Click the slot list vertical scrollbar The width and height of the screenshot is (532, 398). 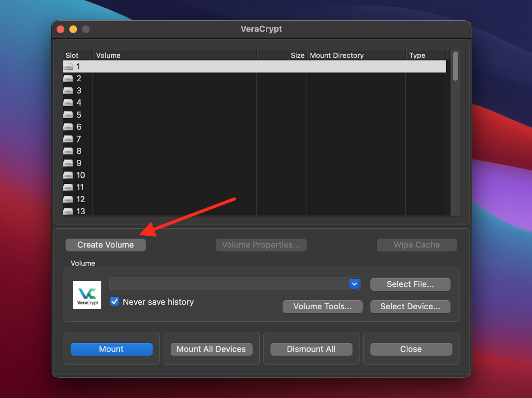(x=456, y=66)
